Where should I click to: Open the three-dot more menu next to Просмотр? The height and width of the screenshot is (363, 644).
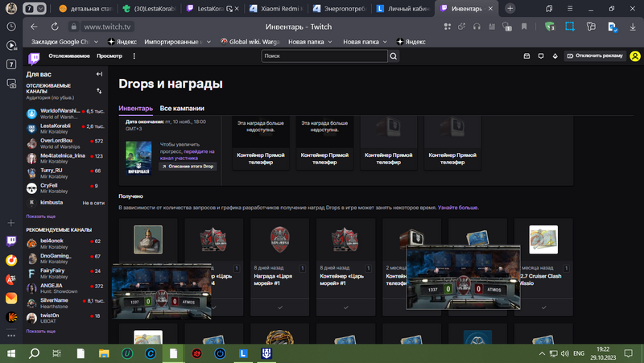point(134,56)
